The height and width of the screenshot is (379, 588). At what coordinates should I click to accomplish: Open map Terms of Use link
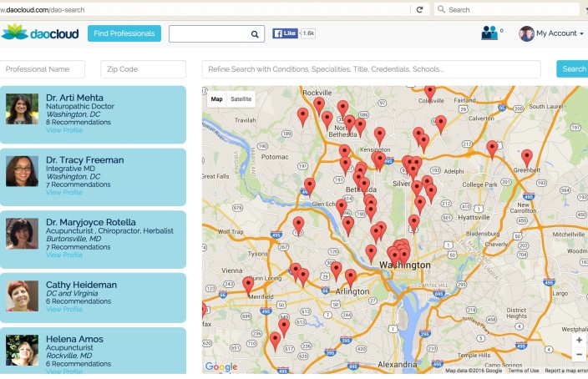[x=524, y=371]
